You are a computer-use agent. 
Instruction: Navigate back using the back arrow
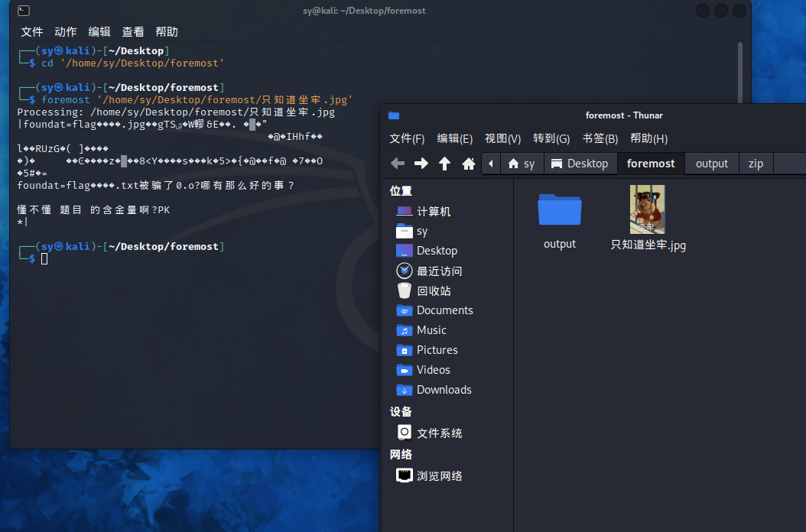pos(397,163)
